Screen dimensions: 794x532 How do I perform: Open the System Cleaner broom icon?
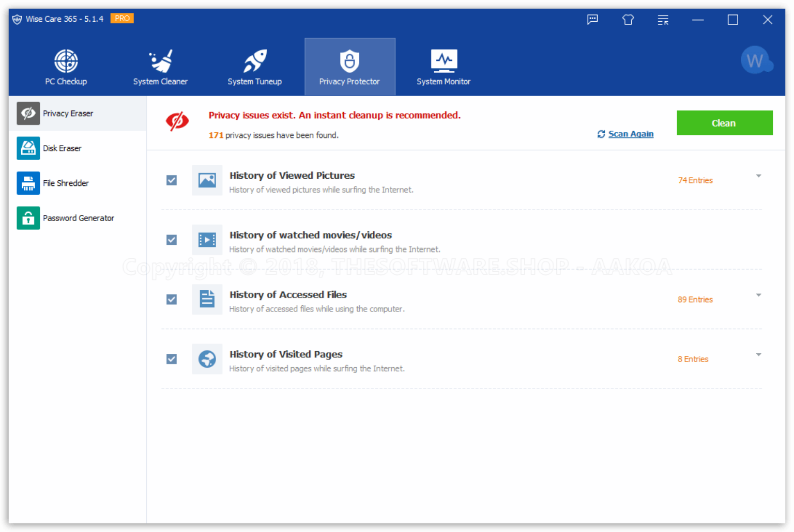point(161,61)
